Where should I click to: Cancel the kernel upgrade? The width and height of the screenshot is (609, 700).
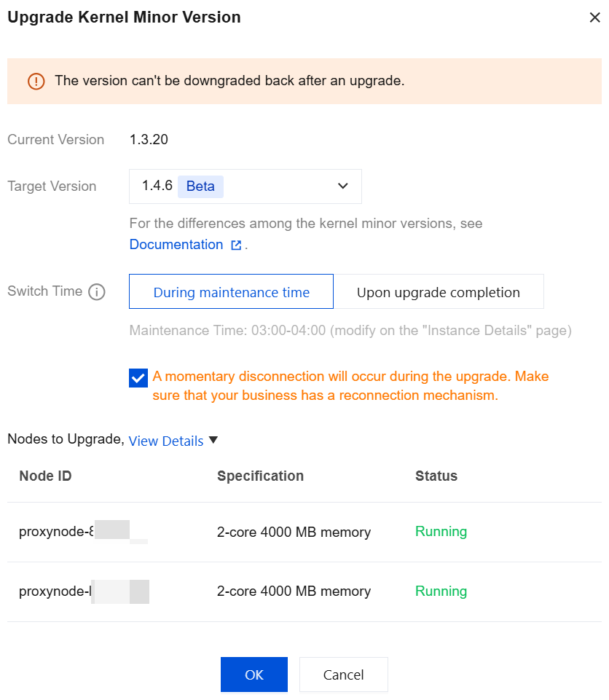pos(343,674)
